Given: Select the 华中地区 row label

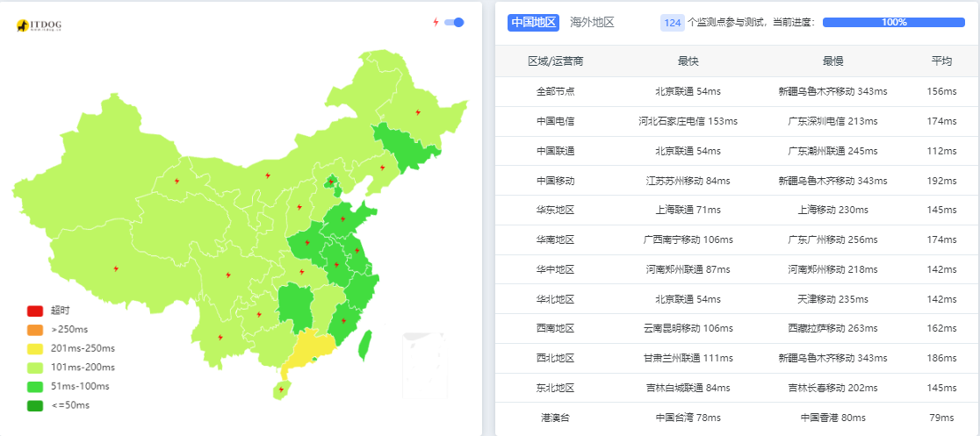Looking at the screenshot, I should click(556, 270).
